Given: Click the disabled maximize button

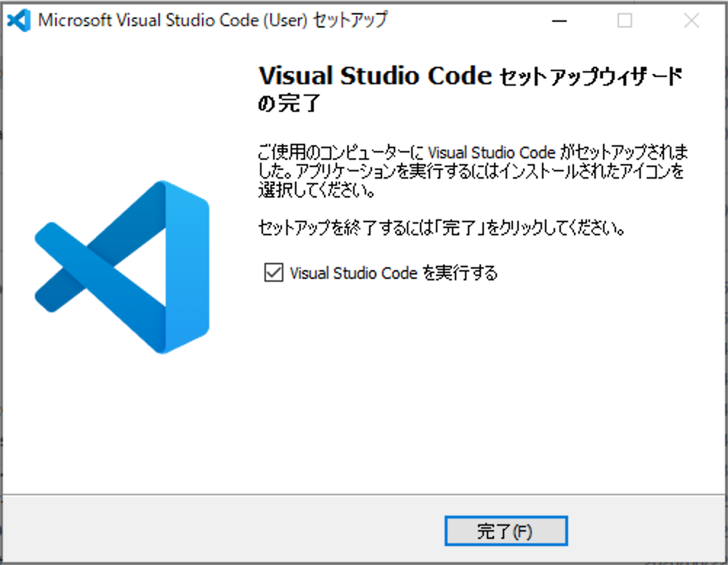Looking at the screenshot, I should coord(624,21).
